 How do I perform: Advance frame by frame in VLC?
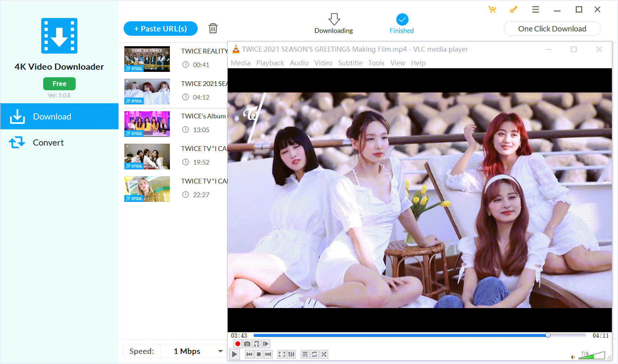click(x=266, y=344)
